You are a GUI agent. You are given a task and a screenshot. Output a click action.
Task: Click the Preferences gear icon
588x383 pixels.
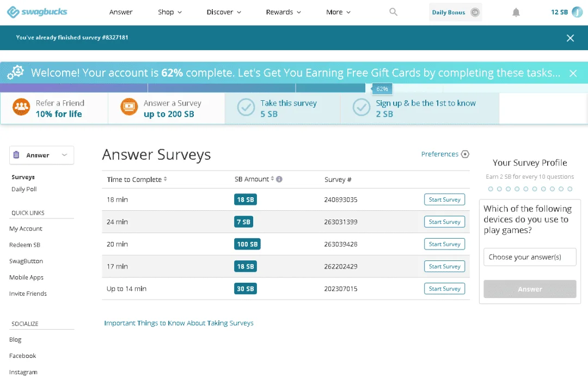tap(465, 154)
